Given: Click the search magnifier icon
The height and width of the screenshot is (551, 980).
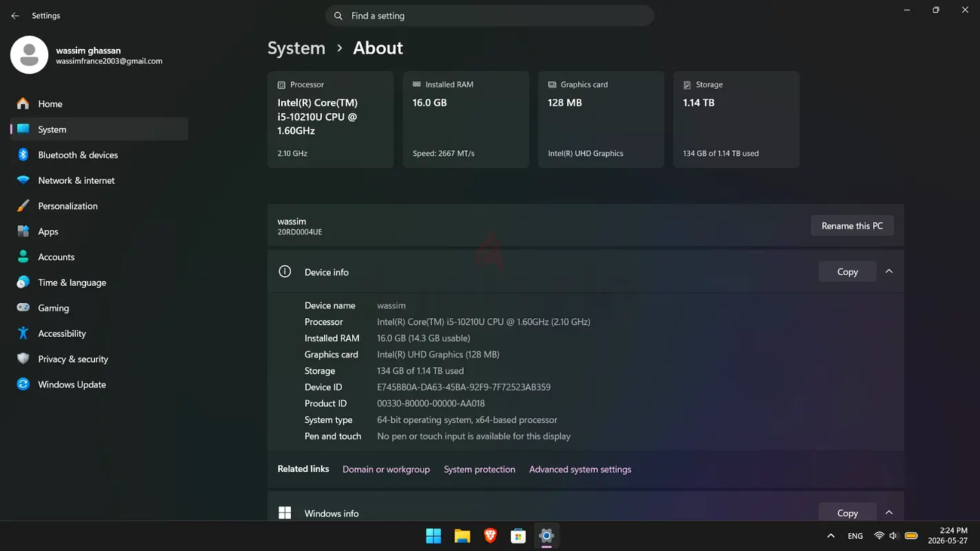Looking at the screenshot, I should pyautogui.click(x=338, y=16).
